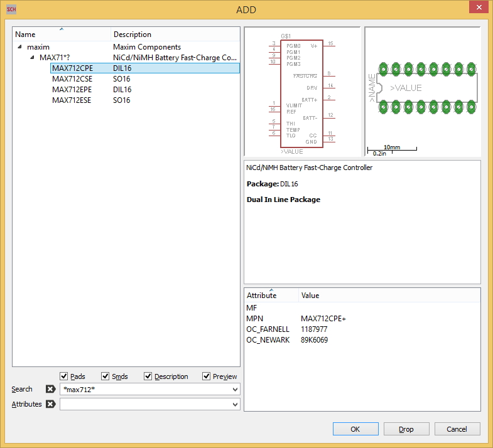
Task: Select the MAX712EPE device
Action: [72, 90]
